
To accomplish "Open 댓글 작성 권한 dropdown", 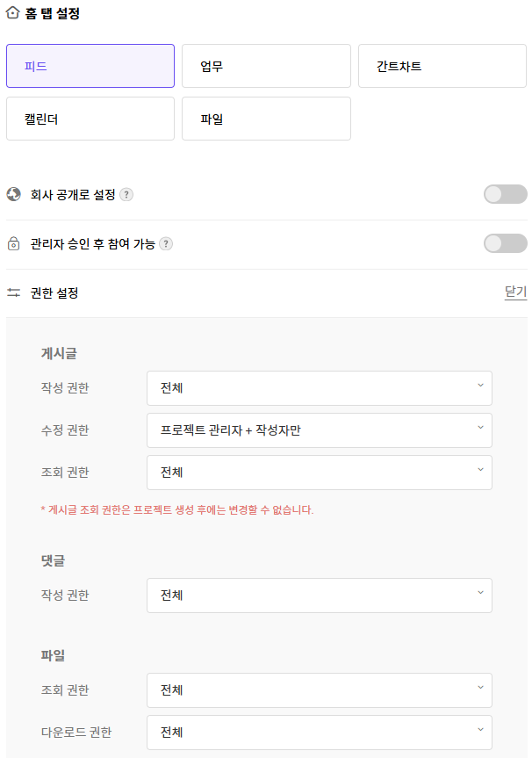I will [x=320, y=596].
